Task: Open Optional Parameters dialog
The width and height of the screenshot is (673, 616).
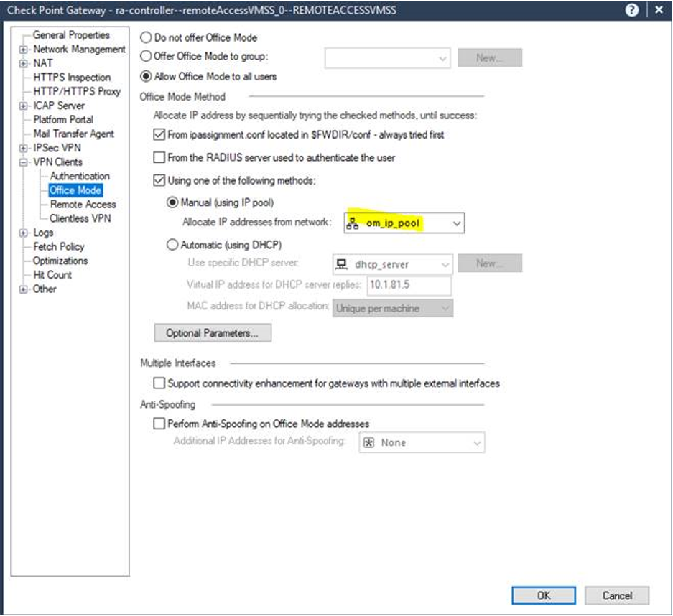Action: [x=213, y=333]
